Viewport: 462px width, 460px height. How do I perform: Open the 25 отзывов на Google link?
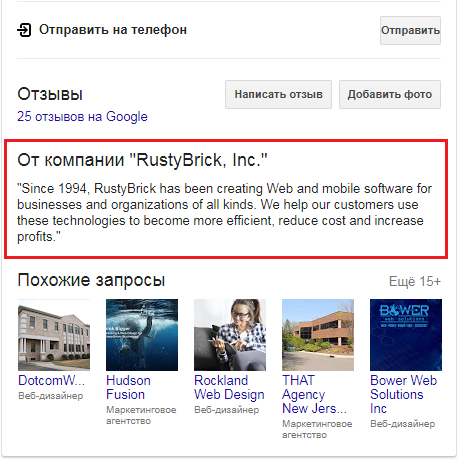(82, 117)
